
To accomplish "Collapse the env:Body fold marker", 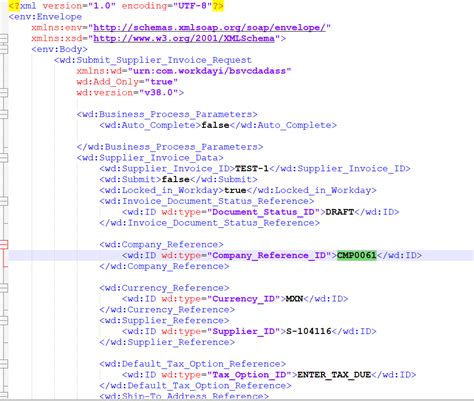I will [3, 49].
